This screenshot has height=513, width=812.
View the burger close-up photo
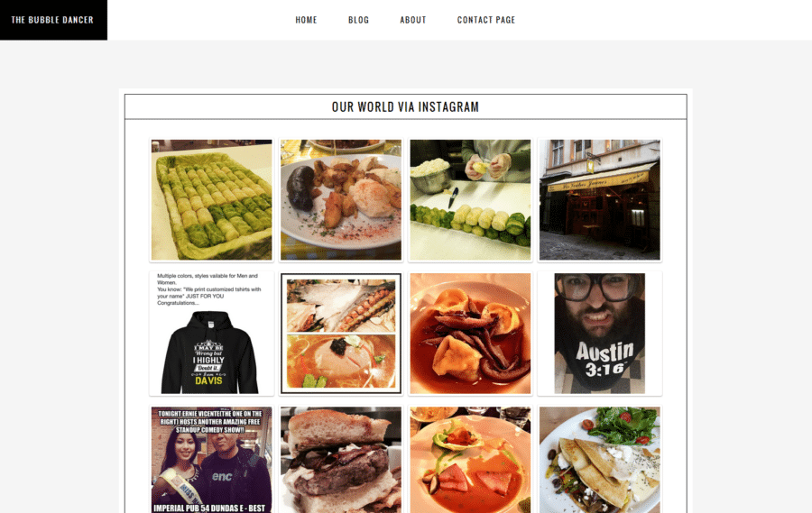tap(341, 460)
